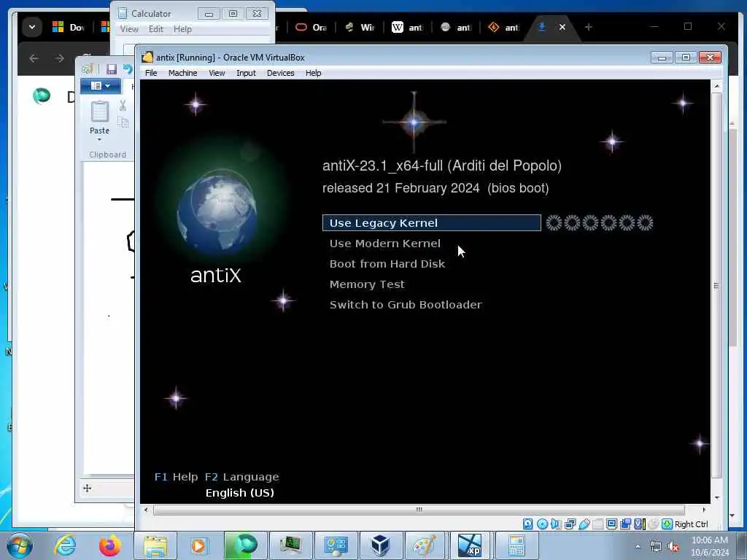Click the green host key arrow indicator
747x560 pixels.
tap(667, 524)
